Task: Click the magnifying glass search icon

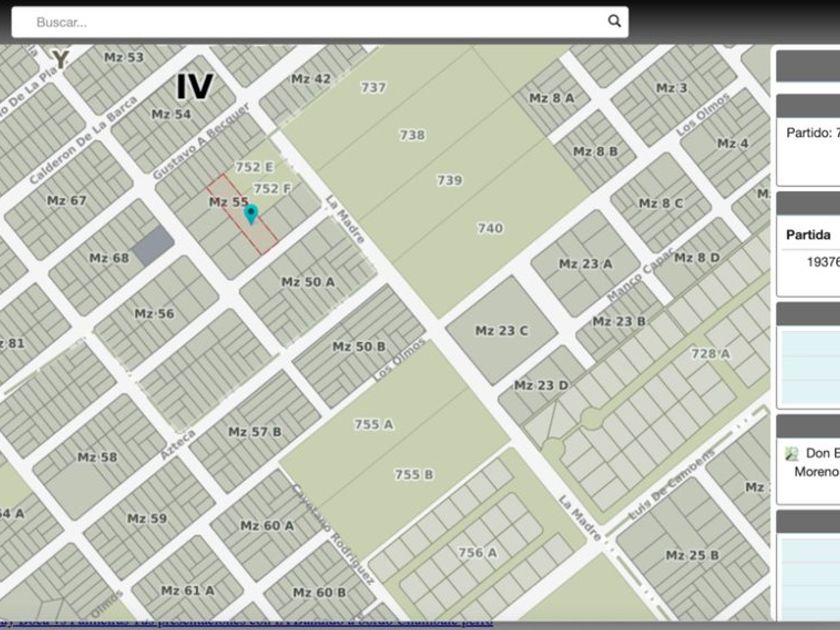Action: tap(614, 21)
